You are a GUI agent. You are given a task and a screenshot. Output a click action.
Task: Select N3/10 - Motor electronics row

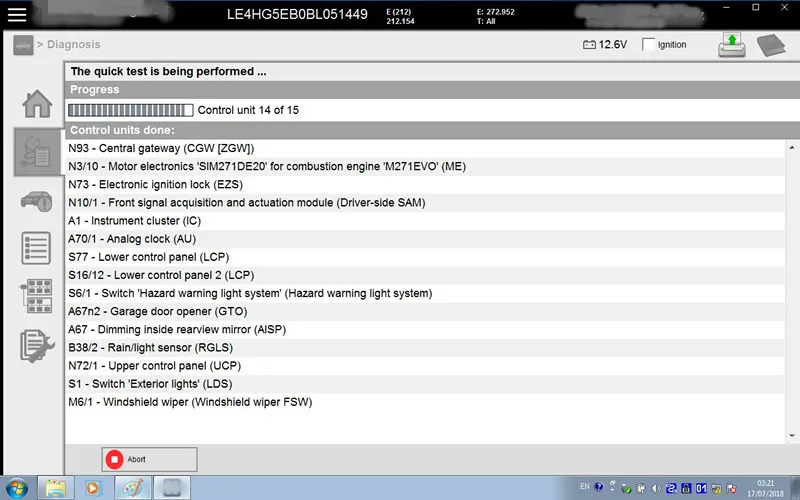[x=424, y=166]
